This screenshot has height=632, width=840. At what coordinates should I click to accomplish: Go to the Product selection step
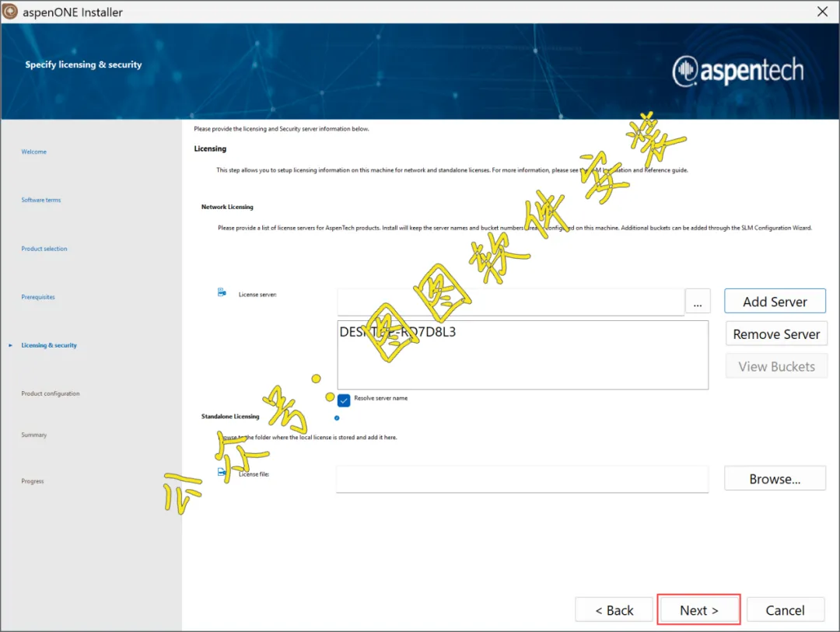[44, 249]
